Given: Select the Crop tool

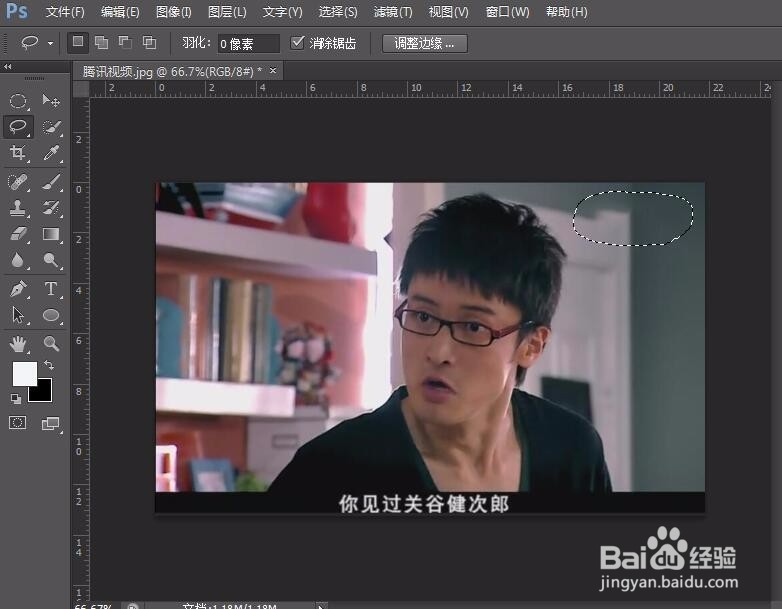Looking at the screenshot, I should 18,152.
